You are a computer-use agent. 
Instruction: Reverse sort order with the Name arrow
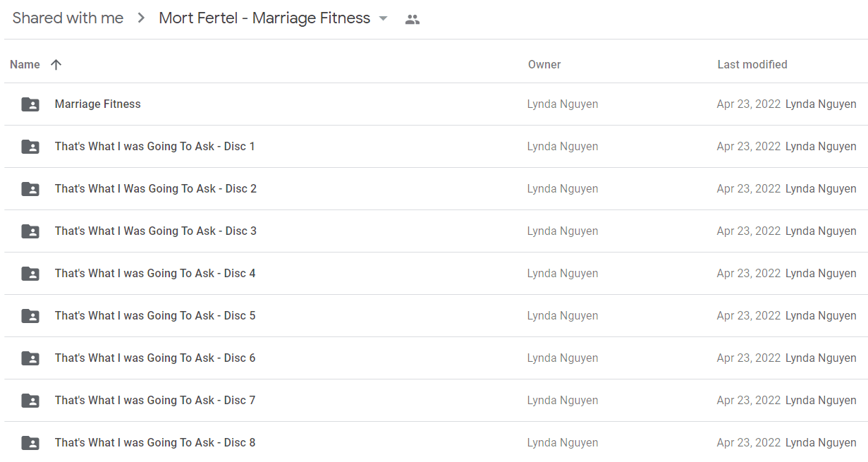click(56, 64)
